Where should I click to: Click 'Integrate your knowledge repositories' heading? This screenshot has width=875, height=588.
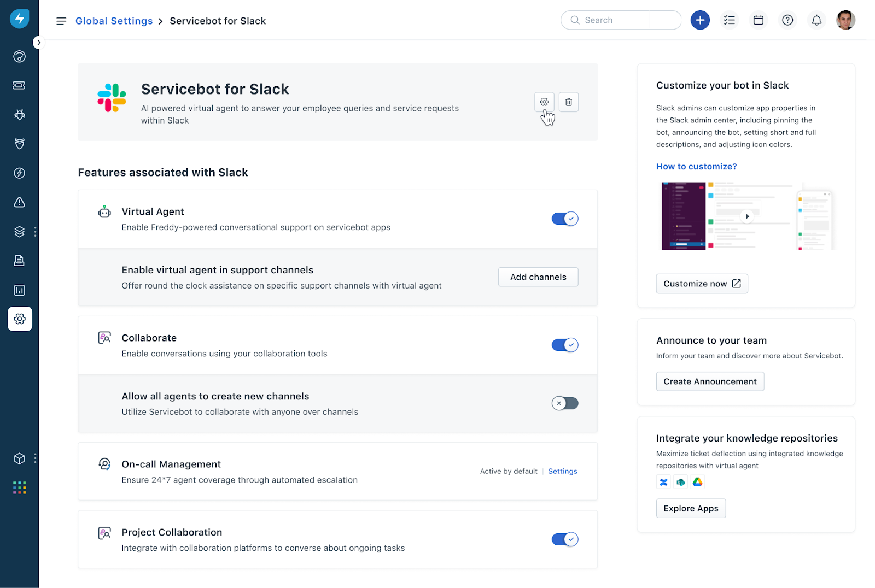click(x=747, y=438)
